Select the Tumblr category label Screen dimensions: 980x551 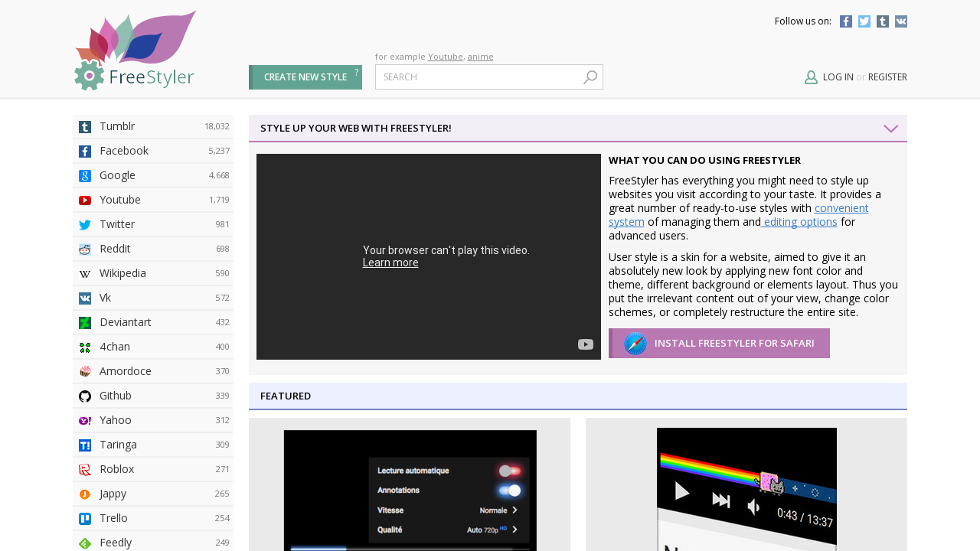pyautogui.click(x=117, y=126)
